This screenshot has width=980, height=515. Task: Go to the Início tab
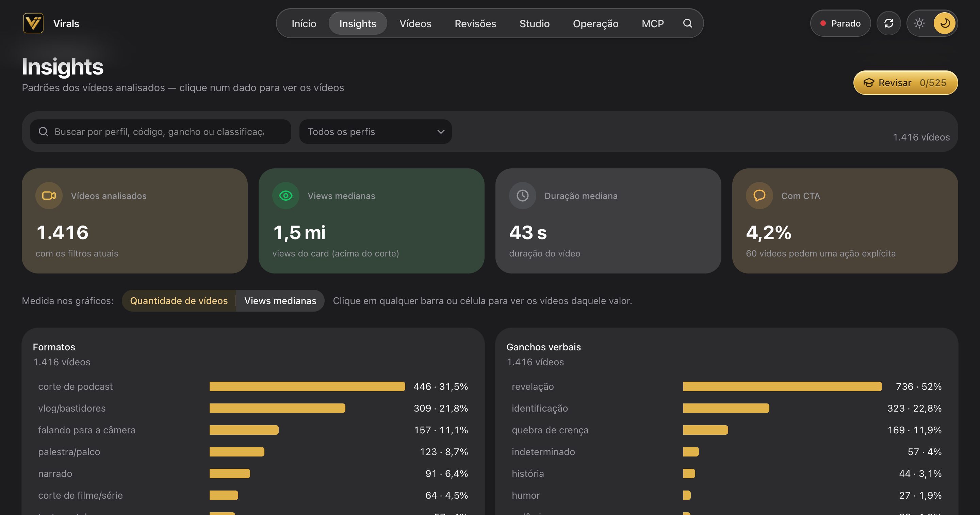pos(304,23)
